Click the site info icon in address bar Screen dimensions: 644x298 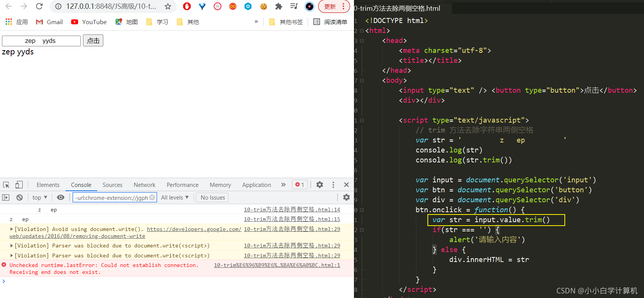58,7
